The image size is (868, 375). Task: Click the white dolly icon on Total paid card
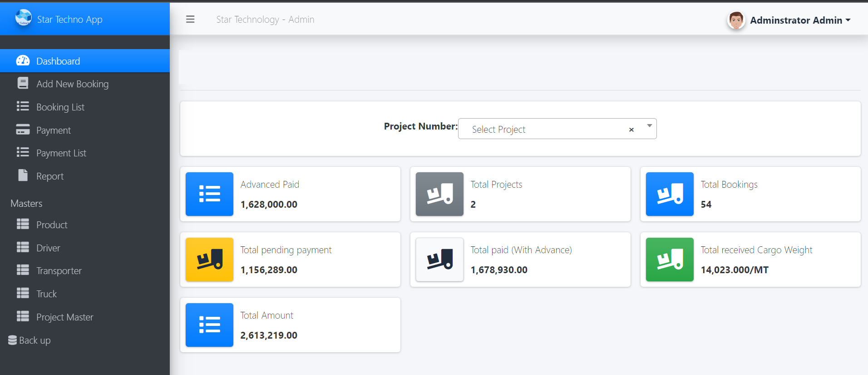coord(439,260)
